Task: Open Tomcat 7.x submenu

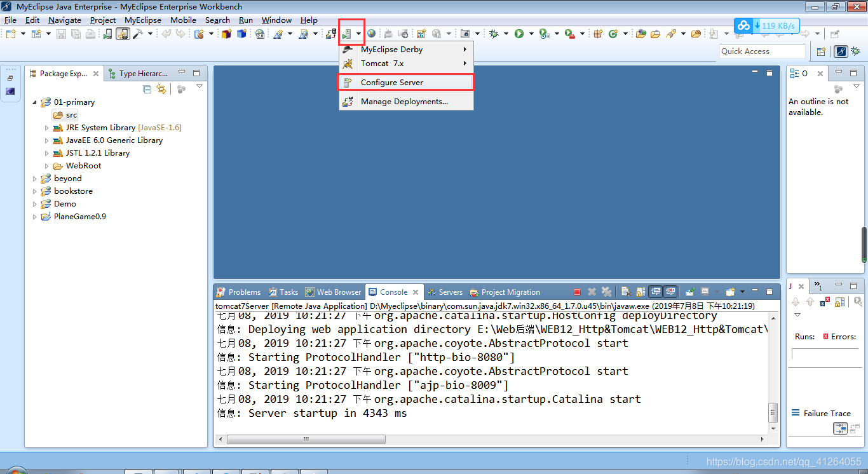Action: click(407, 64)
